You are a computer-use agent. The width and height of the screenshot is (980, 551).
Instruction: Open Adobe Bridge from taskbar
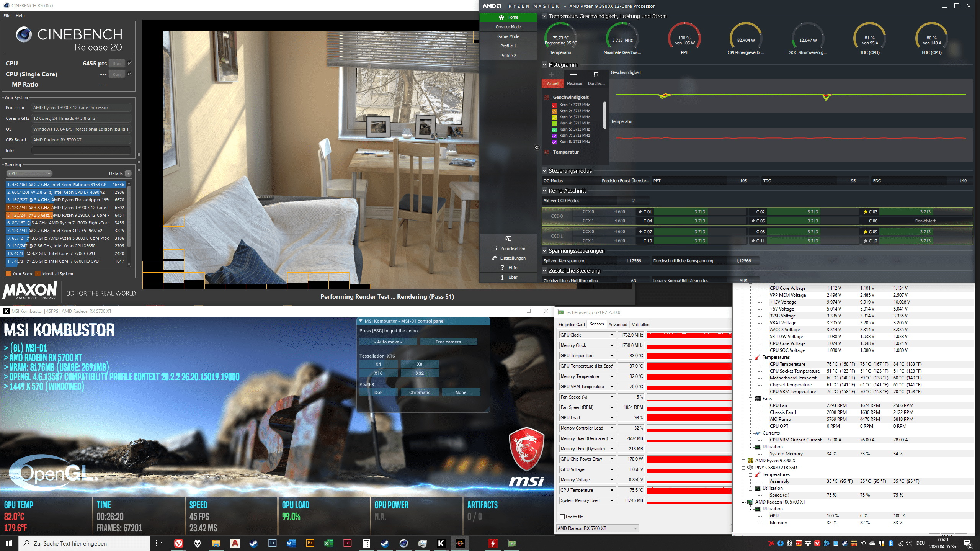click(x=310, y=543)
